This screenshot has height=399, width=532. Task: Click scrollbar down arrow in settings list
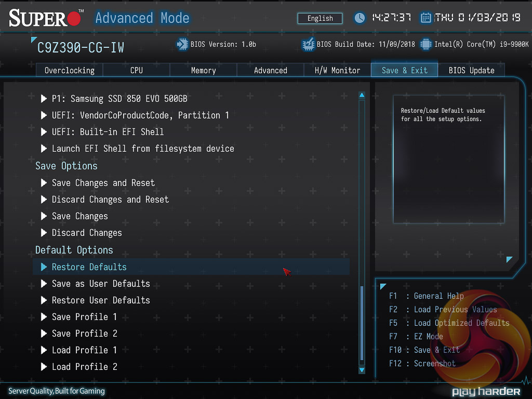[362, 369]
